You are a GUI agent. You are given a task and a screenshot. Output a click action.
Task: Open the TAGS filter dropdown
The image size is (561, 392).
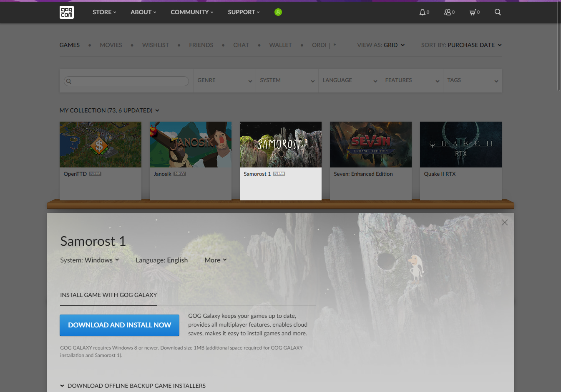point(473,80)
